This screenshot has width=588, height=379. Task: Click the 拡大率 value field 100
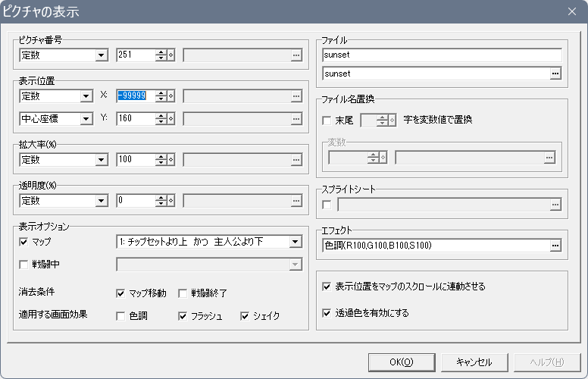tap(136, 160)
